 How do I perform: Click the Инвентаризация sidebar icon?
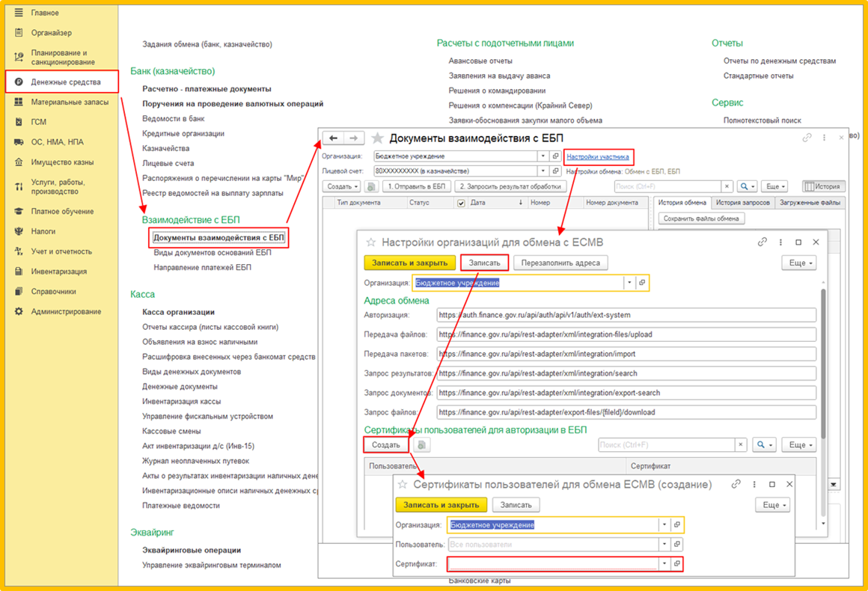(x=19, y=272)
